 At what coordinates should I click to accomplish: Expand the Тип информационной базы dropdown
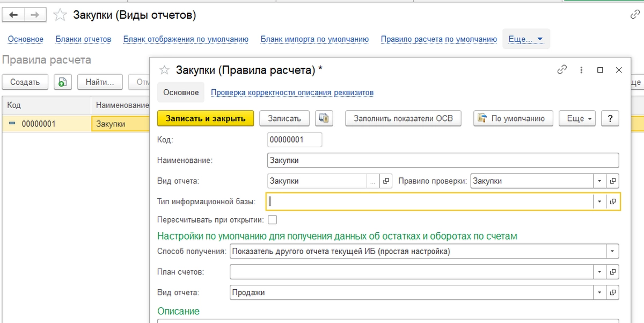click(x=599, y=202)
